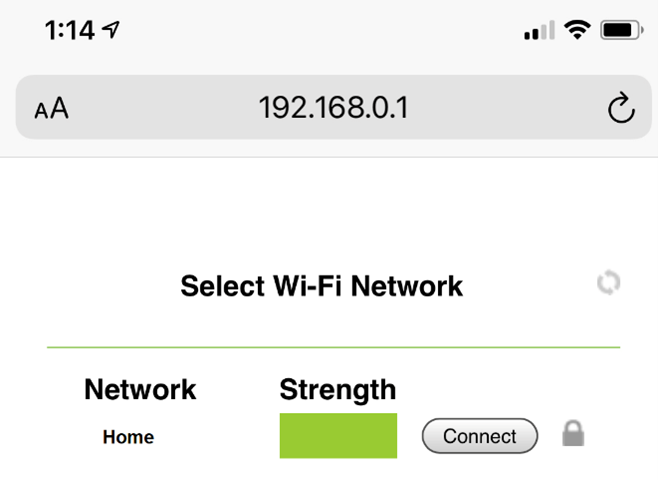
Task: Tap the cellular signal bars icon
Action: (x=538, y=32)
